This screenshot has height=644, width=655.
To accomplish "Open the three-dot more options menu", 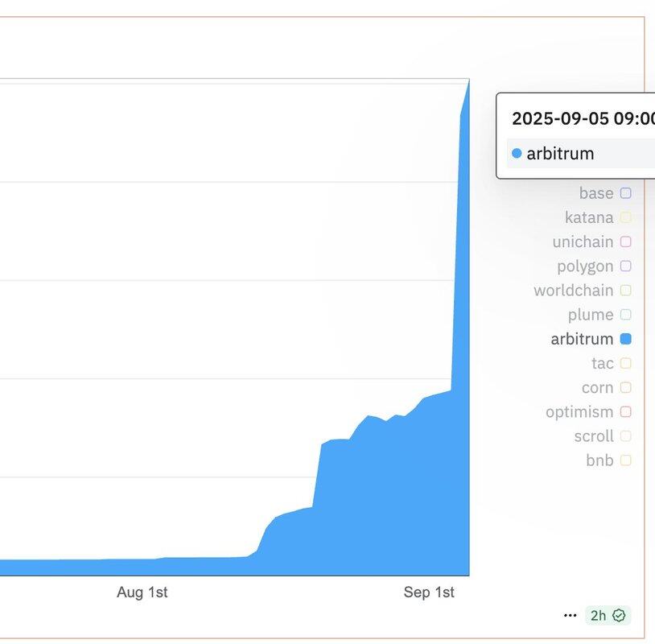I will pyautogui.click(x=571, y=615).
